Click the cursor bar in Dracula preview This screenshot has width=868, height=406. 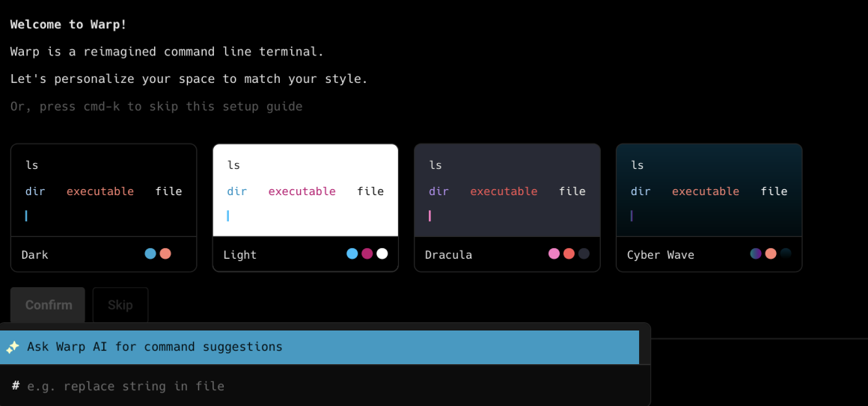pos(430,216)
